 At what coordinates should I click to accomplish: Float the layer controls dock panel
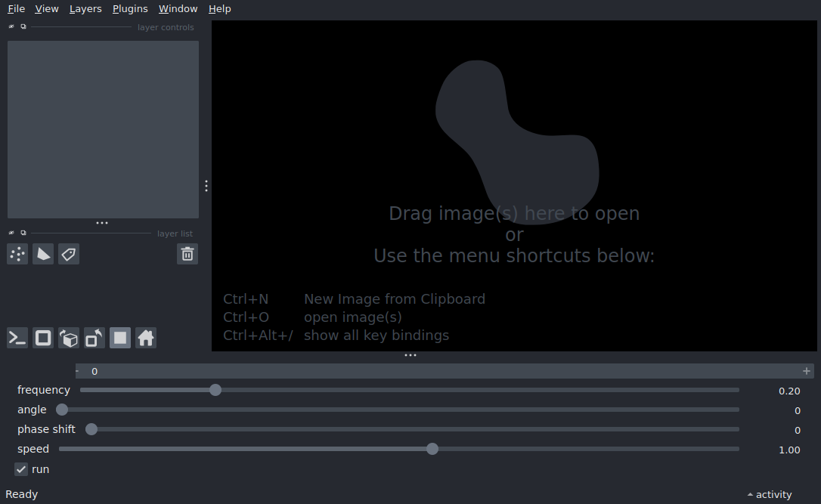[23, 26]
